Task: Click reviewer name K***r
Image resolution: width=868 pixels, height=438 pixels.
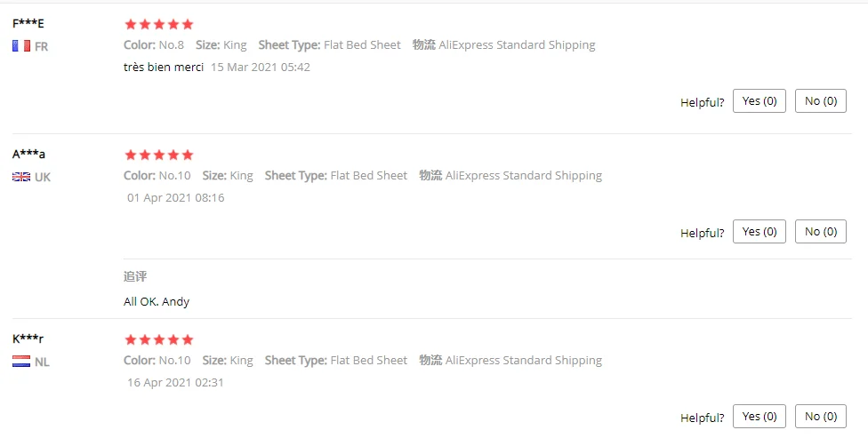Action: 28,338
